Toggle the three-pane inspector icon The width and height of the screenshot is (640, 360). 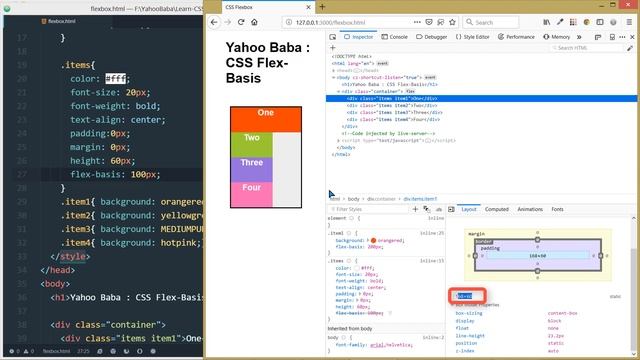[451, 209]
